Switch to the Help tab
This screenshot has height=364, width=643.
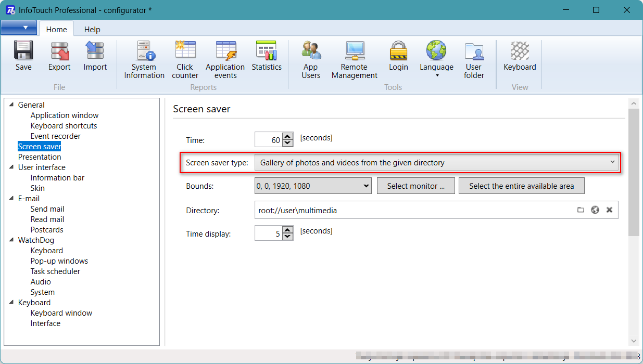click(92, 30)
